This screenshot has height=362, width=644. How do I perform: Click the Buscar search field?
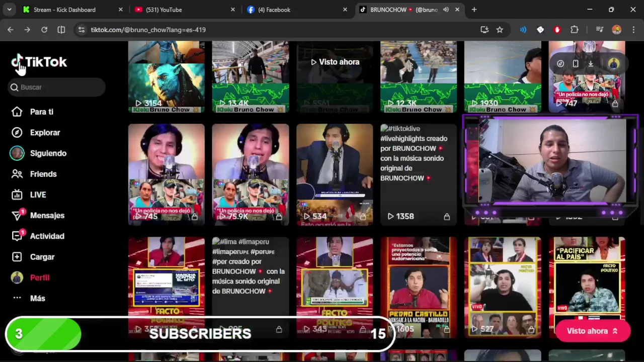[57, 87]
